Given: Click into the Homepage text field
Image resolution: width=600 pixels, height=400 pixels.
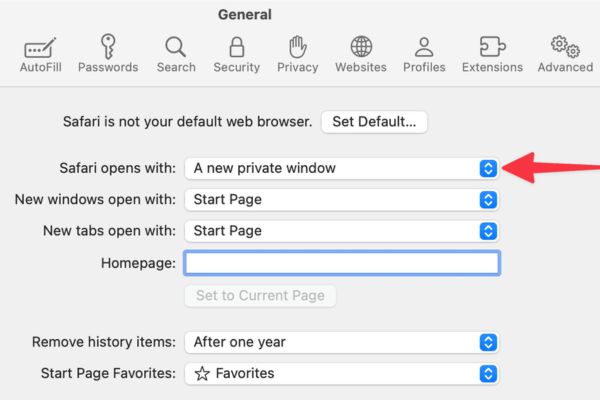Looking at the screenshot, I should pos(341,263).
